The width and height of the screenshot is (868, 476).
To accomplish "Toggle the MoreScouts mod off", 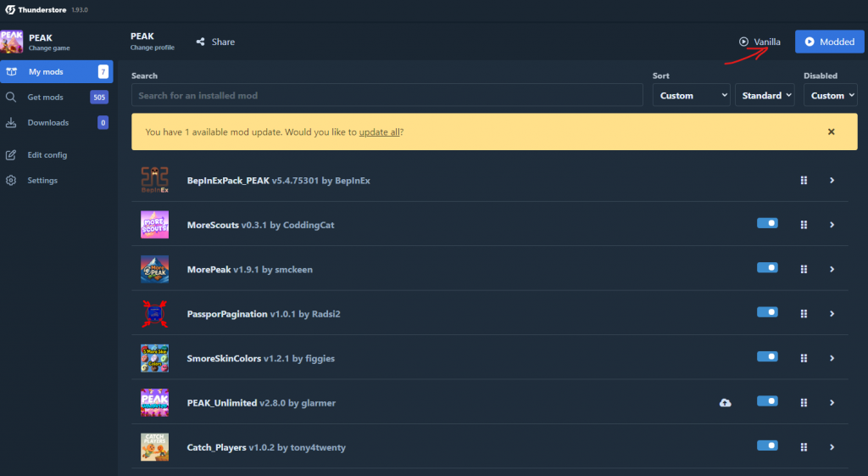I will (x=767, y=223).
